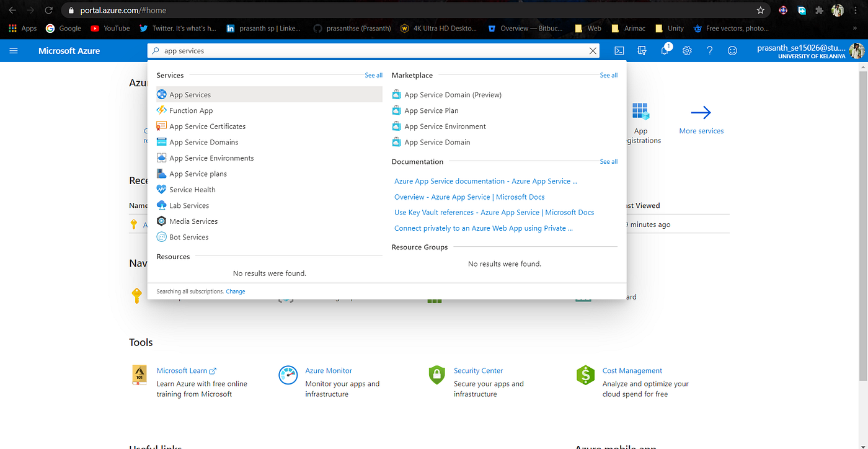Open the Azure portal hamburger menu
Viewport: 868px width, 449px height.
(x=14, y=51)
